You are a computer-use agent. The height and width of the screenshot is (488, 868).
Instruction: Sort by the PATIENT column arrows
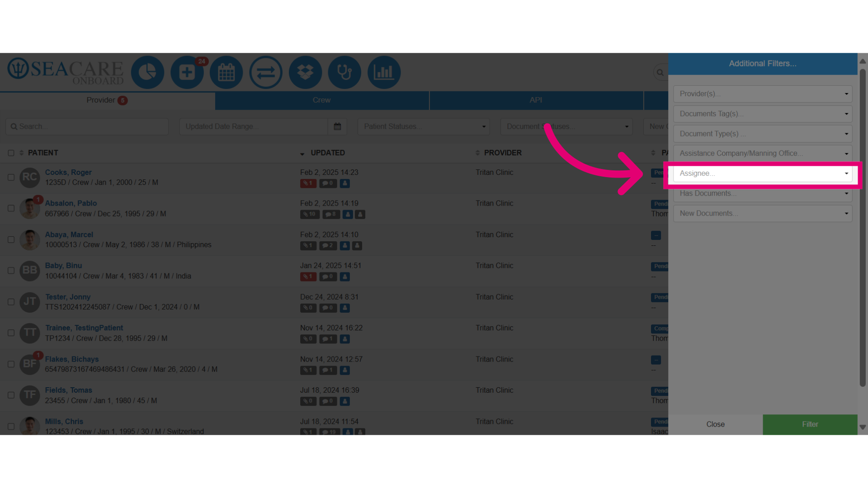pyautogui.click(x=21, y=153)
